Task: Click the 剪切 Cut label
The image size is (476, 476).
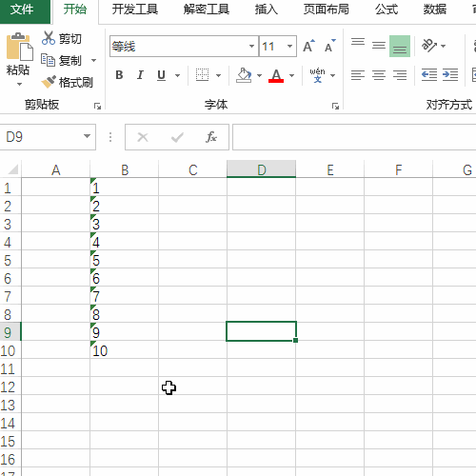Action: [x=70, y=39]
